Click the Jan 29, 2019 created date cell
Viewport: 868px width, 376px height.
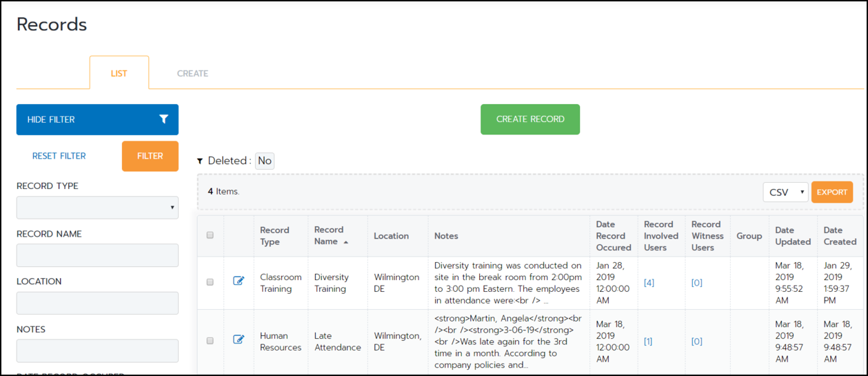tap(840, 283)
